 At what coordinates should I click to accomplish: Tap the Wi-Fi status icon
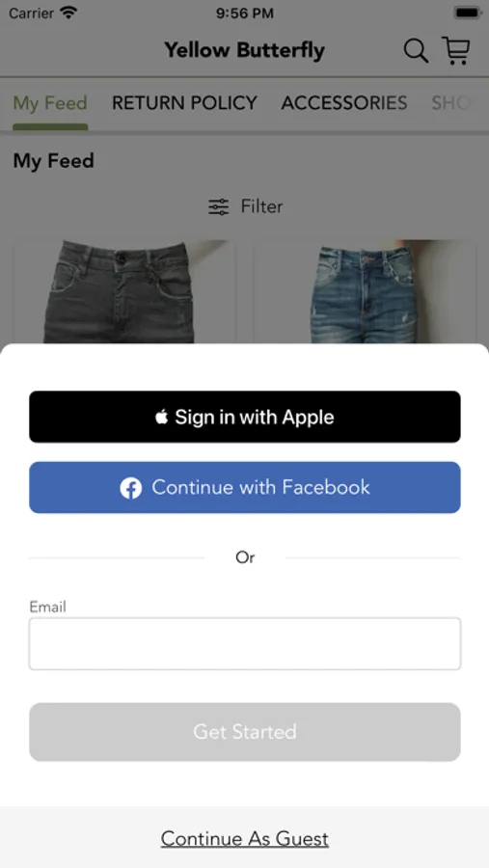point(68,14)
